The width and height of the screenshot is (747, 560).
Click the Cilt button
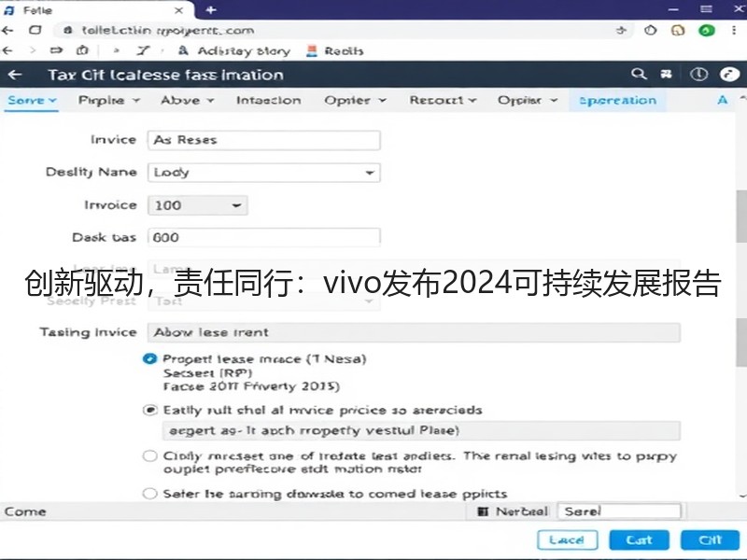tap(711, 540)
